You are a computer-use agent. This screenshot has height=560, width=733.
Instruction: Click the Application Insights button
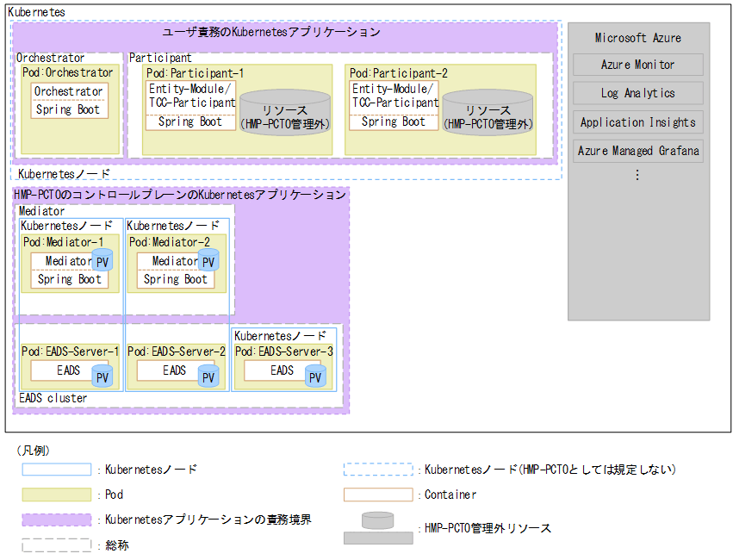(637, 121)
